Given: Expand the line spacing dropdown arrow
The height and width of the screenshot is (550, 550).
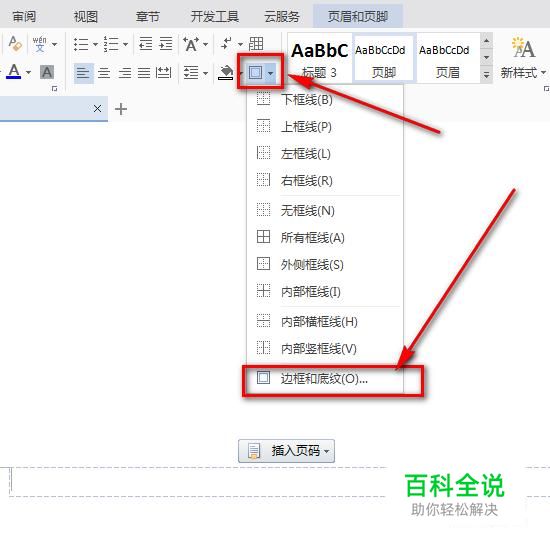Looking at the screenshot, I should pos(206,73).
